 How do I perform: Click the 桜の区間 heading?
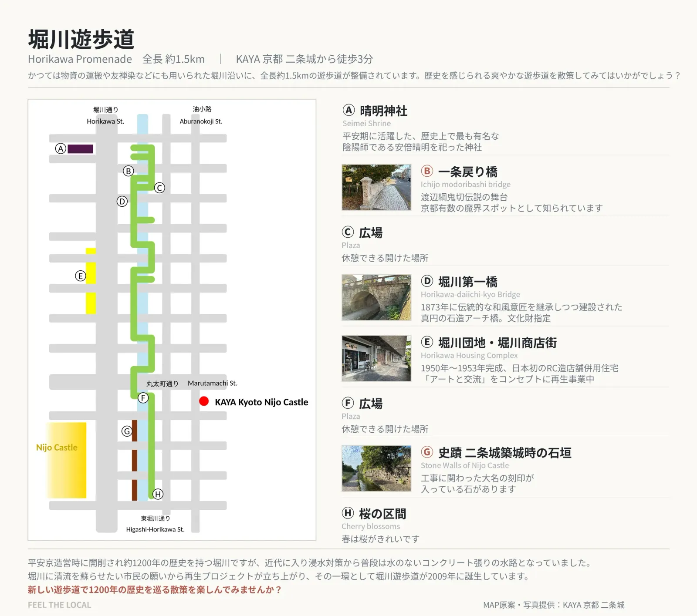tap(382, 514)
